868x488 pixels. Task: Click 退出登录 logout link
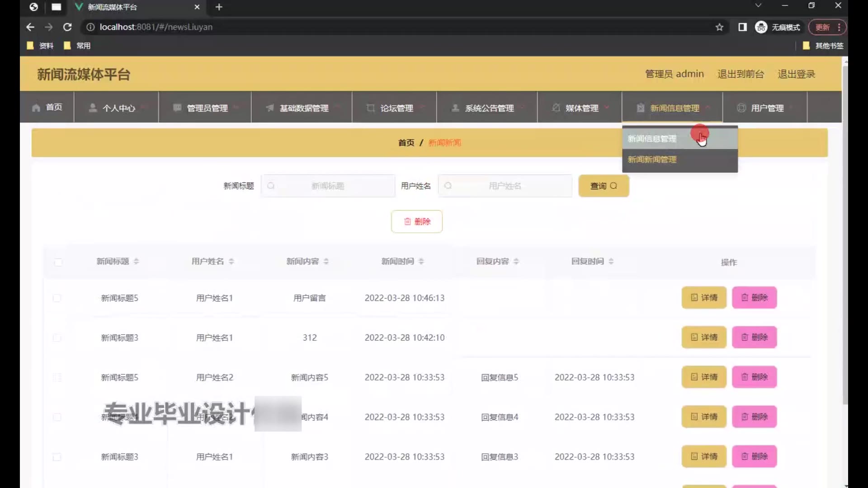(796, 74)
